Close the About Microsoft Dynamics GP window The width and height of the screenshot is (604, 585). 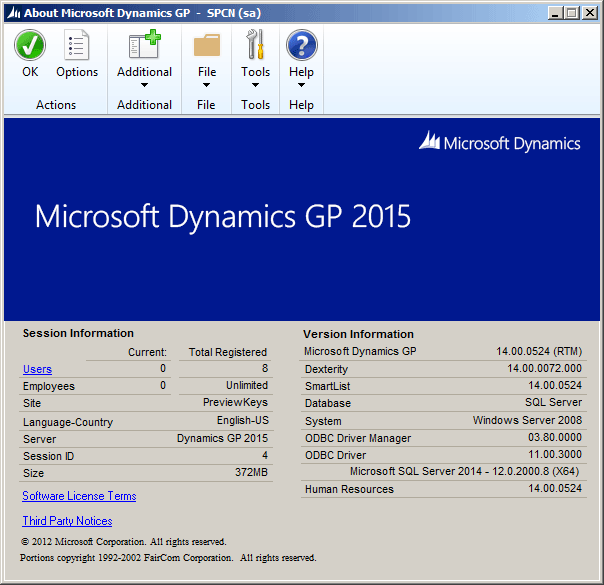(x=590, y=12)
